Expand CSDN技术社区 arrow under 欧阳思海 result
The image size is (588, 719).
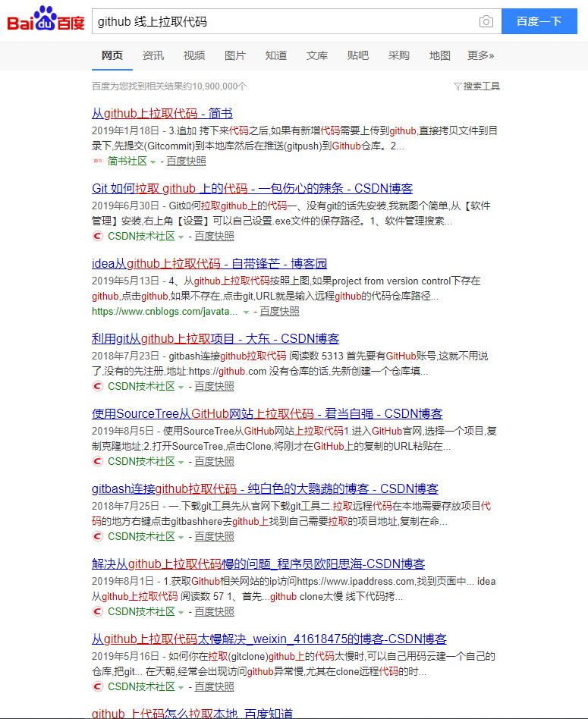[x=181, y=612]
